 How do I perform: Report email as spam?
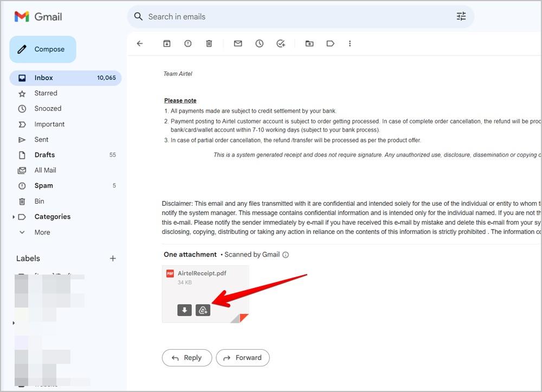pyautogui.click(x=188, y=43)
